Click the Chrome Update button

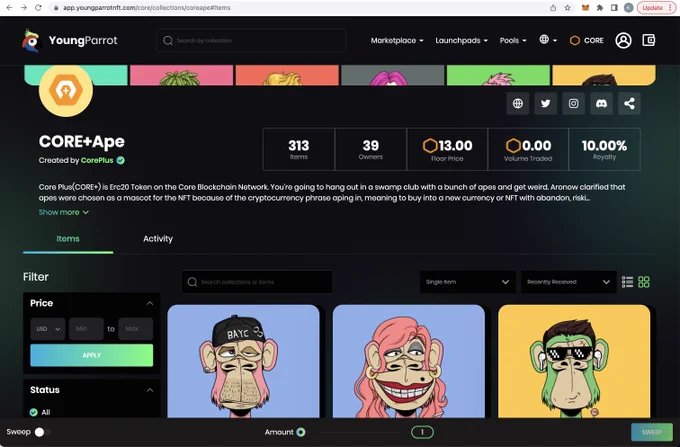(x=656, y=8)
